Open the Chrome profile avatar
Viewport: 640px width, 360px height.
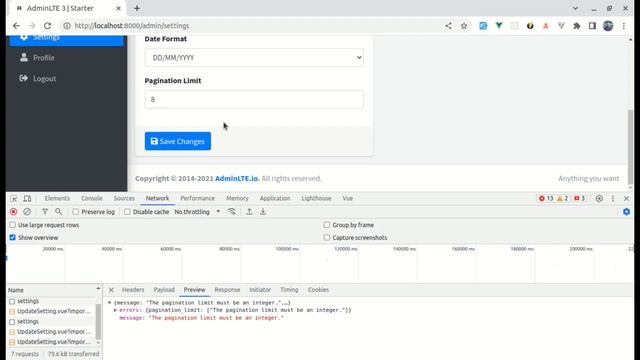(x=608, y=26)
